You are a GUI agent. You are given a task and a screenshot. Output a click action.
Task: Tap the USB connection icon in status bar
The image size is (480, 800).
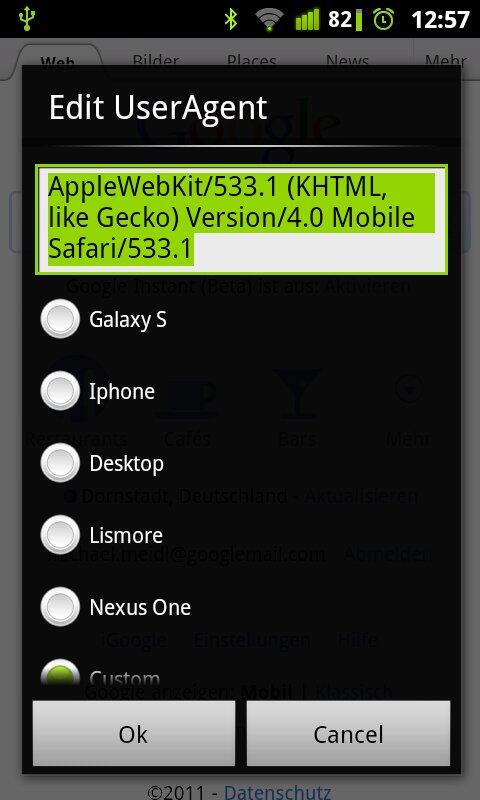(x=26, y=18)
